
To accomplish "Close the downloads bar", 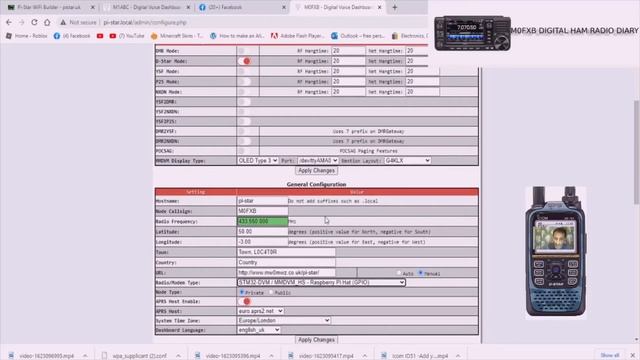I will click(633, 356).
